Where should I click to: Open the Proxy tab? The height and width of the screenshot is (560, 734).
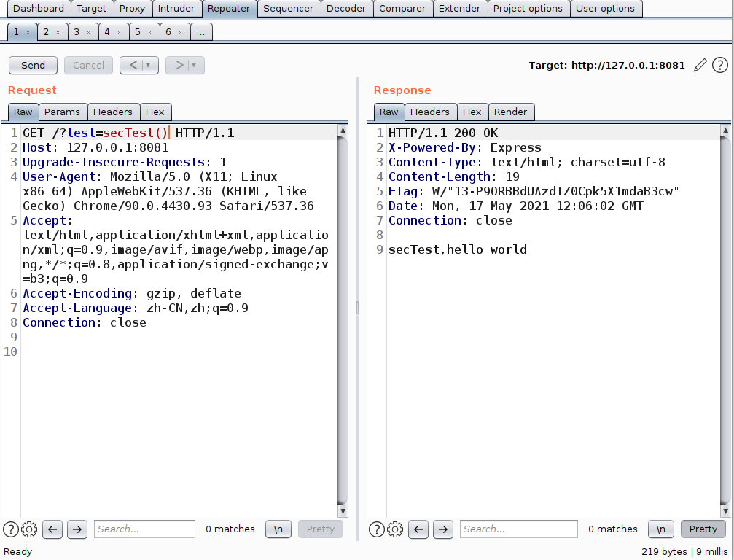coord(132,9)
